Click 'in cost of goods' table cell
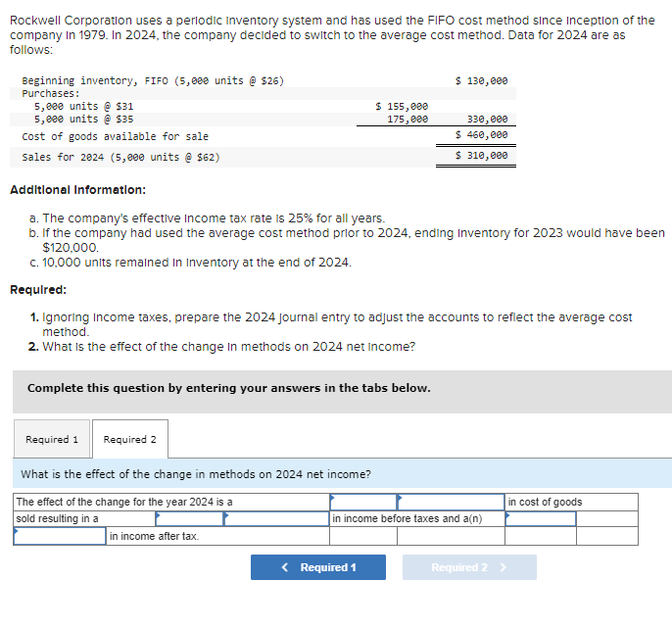This screenshot has width=672, height=629. pos(571,502)
